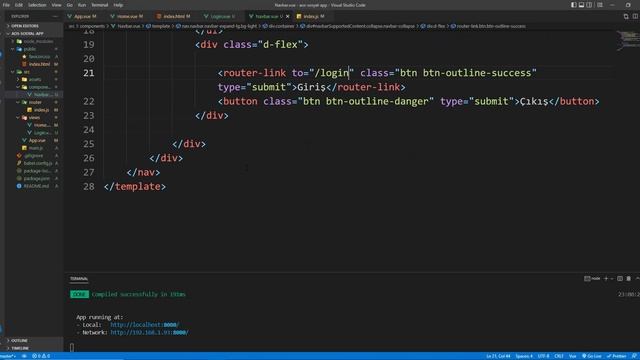Image resolution: width=640 pixels, height=360 pixels.
Task: Open the Go menu
Action: (x=69, y=5)
